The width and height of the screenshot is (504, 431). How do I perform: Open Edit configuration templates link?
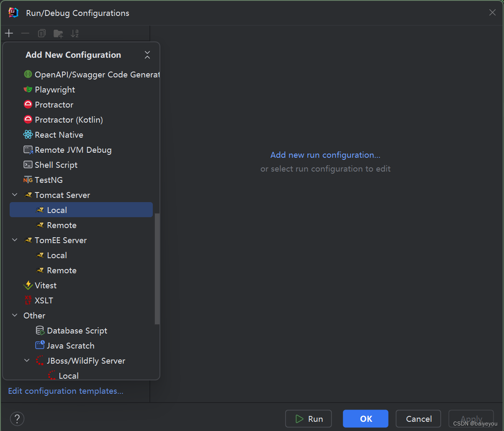(x=66, y=391)
